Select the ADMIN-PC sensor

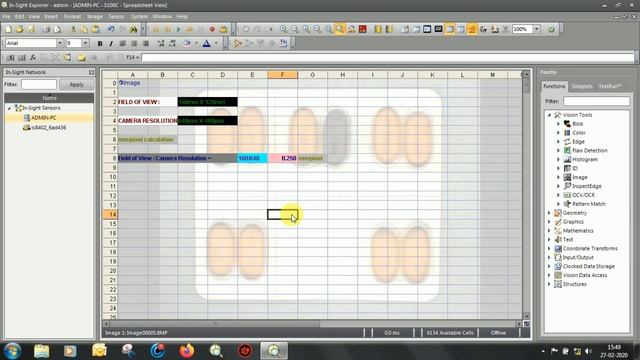tap(44, 118)
